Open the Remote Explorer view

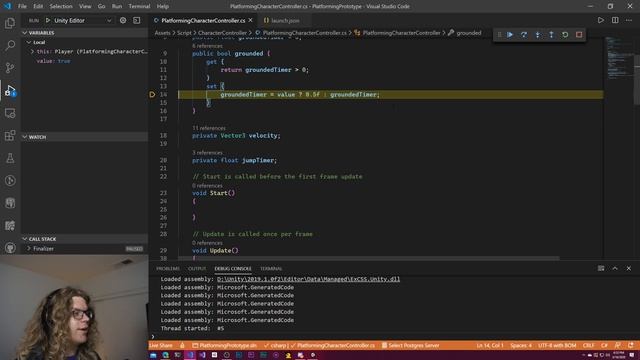point(10,113)
